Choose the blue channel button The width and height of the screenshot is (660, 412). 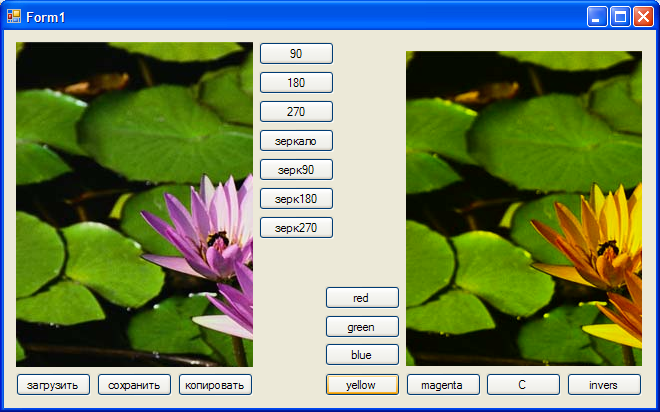tap(362, 355)
